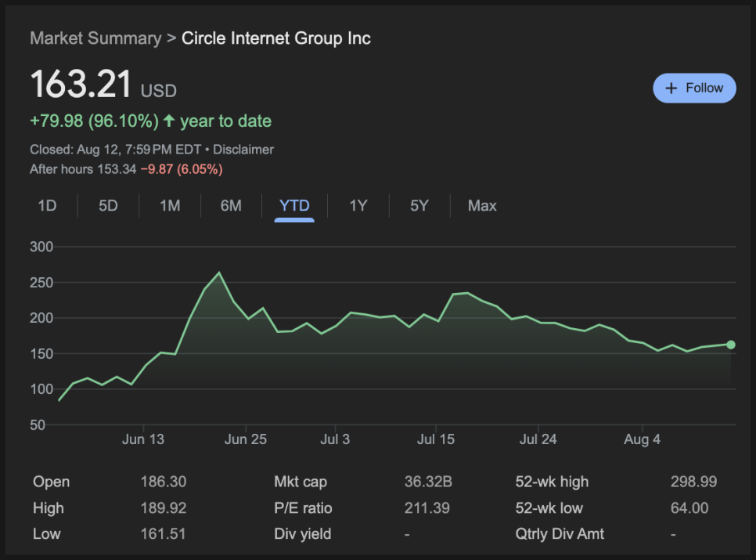Screen dimensions: 756x560
Task: Click the Closed: Aug 12 timestamp text
Action: pos(116,150)
